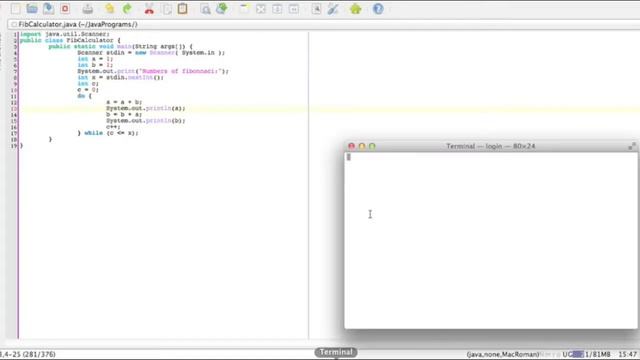
Task: Find next occurrence icon
Action: coord(222,9)
